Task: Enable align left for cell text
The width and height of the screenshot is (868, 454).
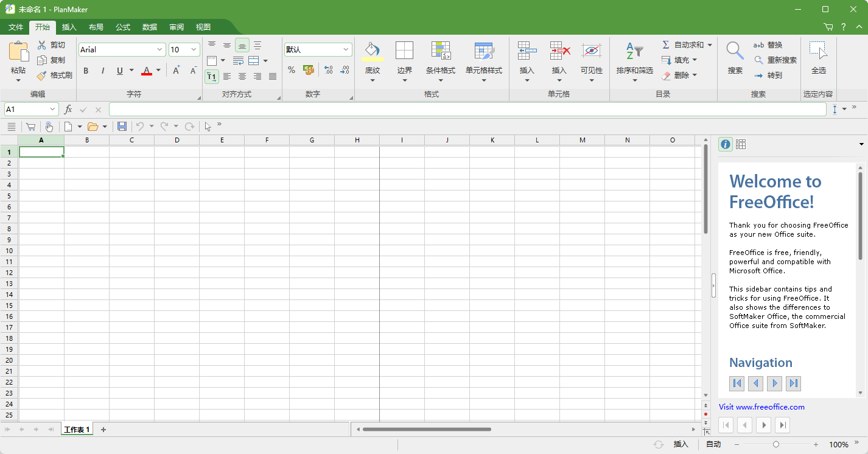Action: (226, 76)
